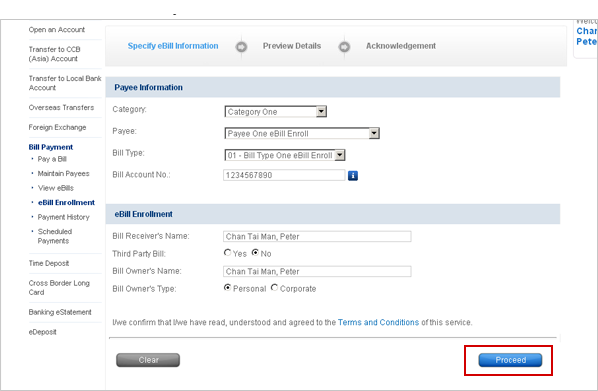This screenshot has width=598, height=391.
Task: Select Yes for Third Party Bill
Action: point(228,253)
